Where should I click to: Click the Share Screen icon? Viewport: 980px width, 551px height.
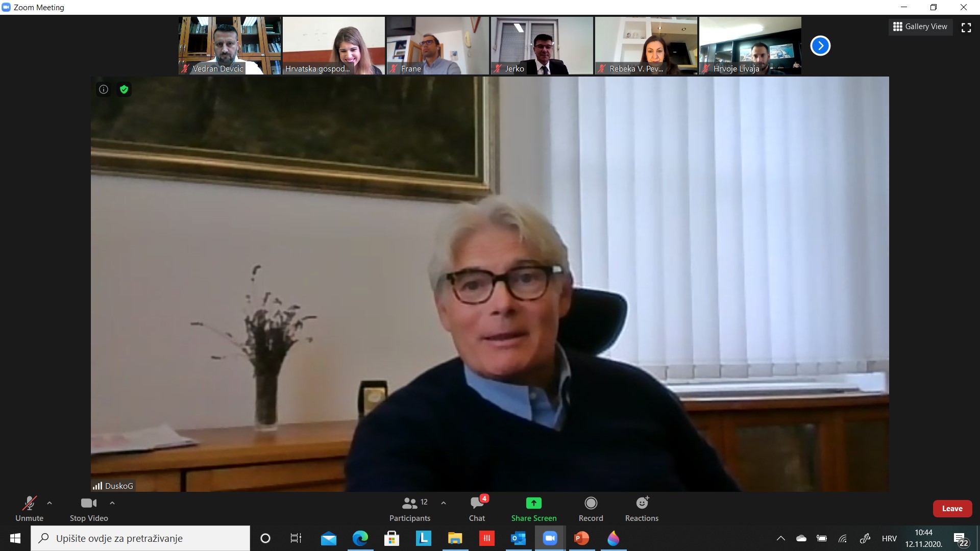pos(533,504)
